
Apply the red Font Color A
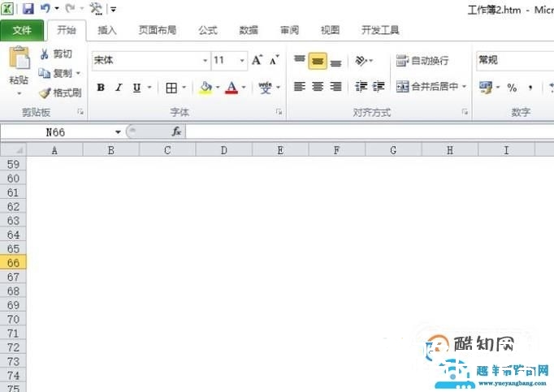coord(232,87)
